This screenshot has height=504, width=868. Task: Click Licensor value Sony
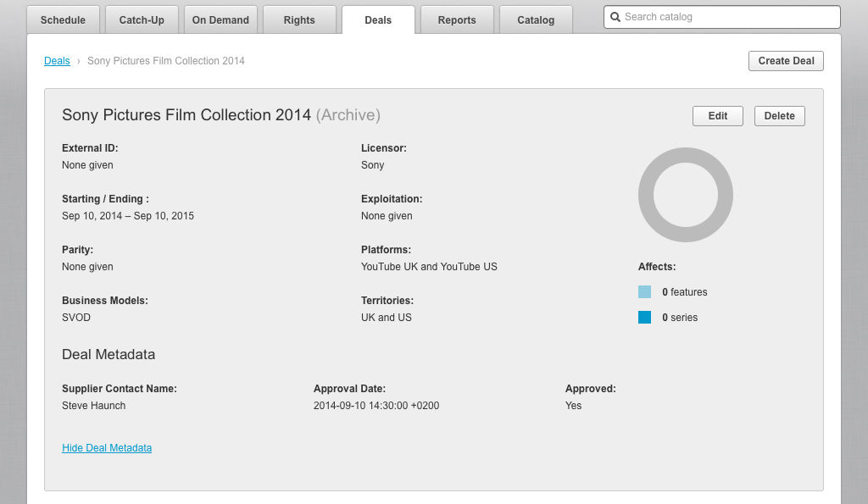tap(373, 165)
